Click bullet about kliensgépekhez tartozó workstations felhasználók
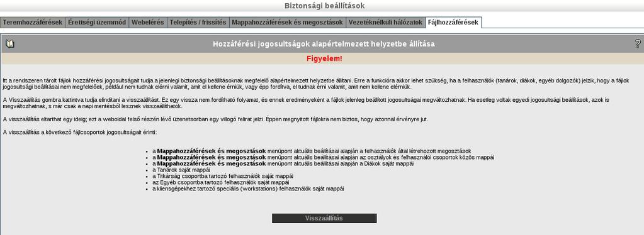 tap(248, 189)
